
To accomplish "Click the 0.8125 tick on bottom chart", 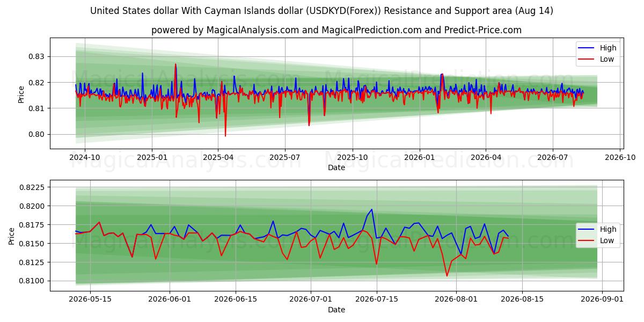I will [33, 262].
